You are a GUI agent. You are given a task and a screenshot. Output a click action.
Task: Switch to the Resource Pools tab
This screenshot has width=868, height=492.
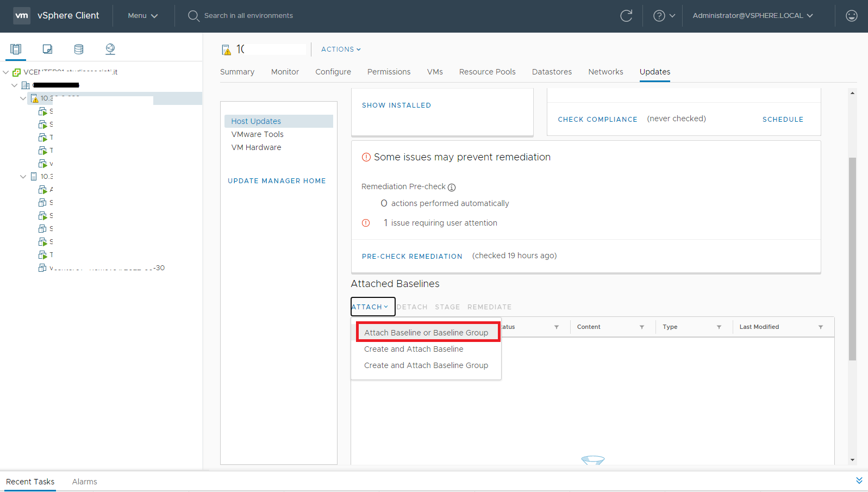pyautogui.click(x=487, y=72)
